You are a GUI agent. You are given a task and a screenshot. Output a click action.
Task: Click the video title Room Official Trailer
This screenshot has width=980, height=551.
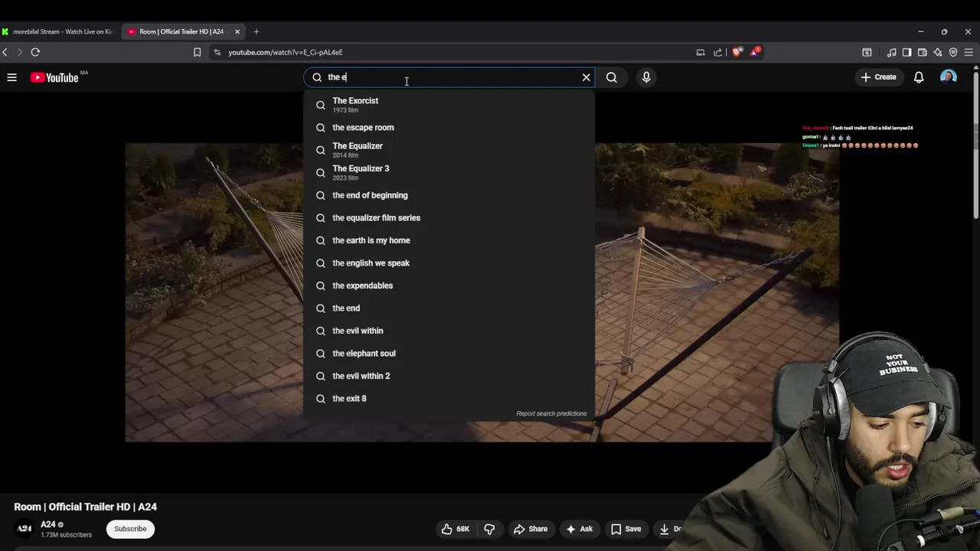click(85, 507)
